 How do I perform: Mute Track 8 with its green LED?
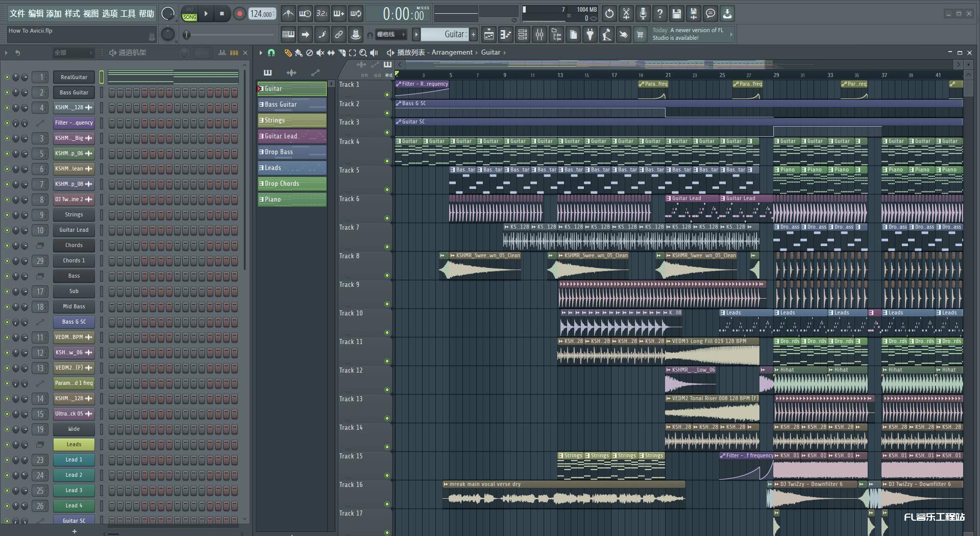387,275
